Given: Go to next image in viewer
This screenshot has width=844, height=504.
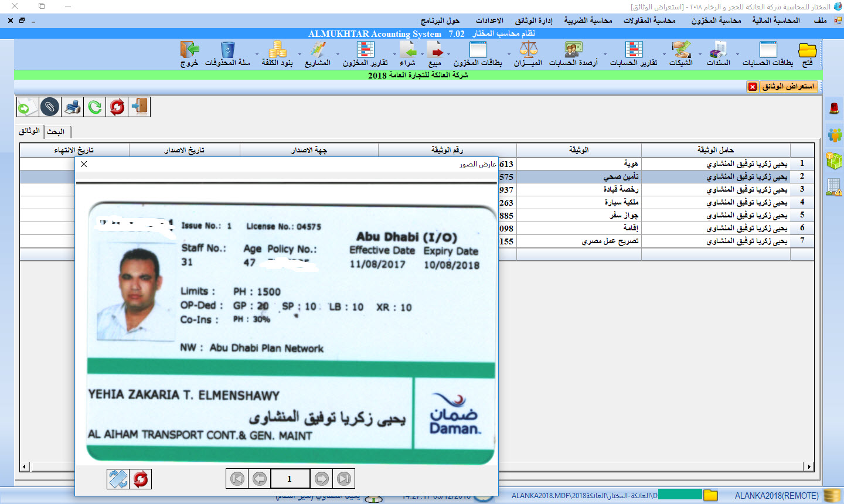Looking at the screenshot, I should [322, 479].
